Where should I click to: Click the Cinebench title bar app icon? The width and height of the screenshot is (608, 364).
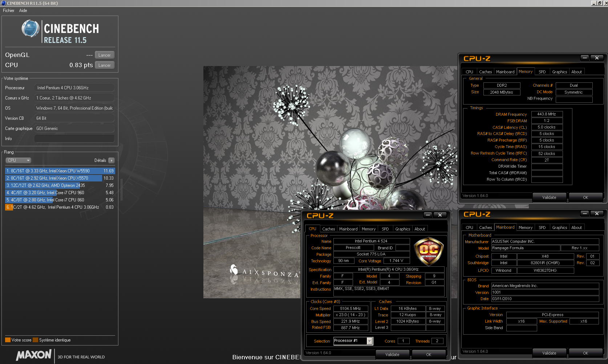tap(3, 3)
